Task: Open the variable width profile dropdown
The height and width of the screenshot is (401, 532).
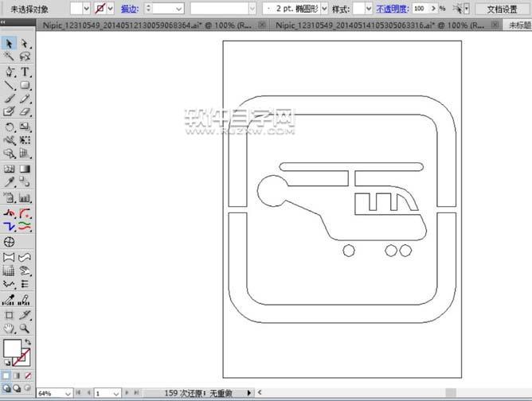Action: coord(252,9)
